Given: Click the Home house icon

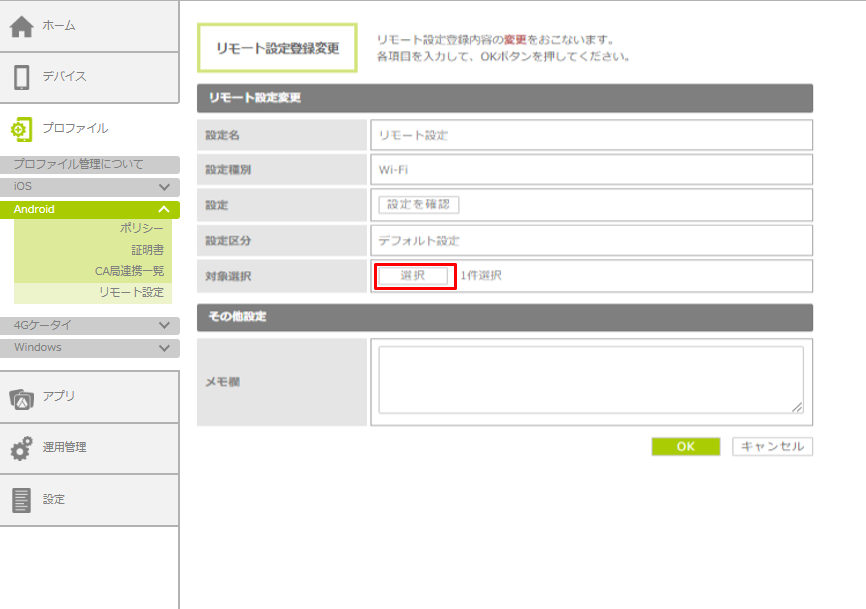Looking at the screenshot, I should coord(22,26).
